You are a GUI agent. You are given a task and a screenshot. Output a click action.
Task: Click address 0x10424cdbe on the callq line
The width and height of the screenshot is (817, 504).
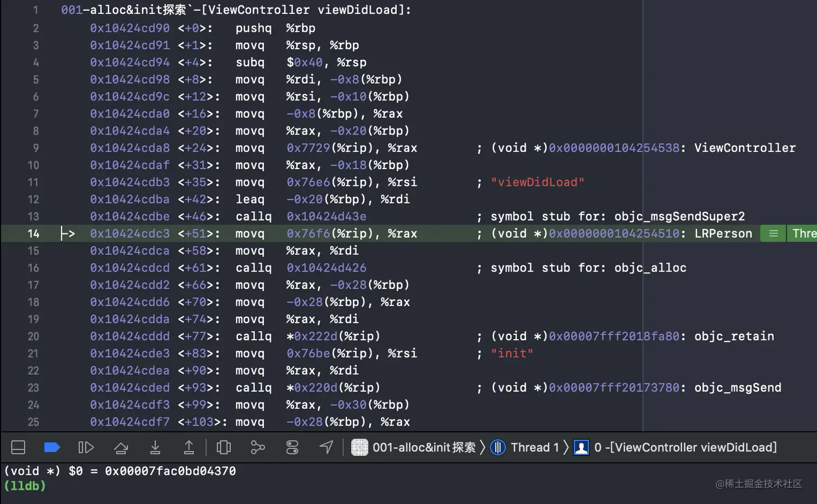pos(130,216)
